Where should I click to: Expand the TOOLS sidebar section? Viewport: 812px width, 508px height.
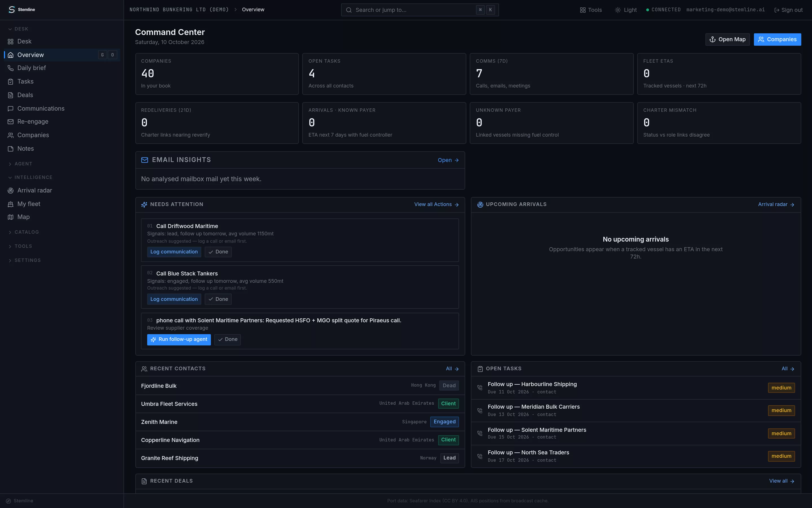(20, 246)
